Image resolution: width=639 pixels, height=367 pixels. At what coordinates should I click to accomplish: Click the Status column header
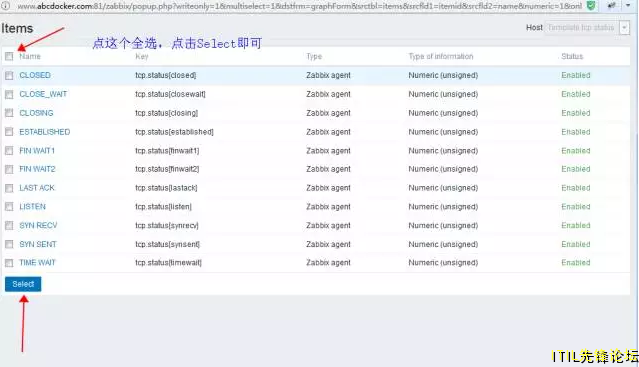point(572,56)
